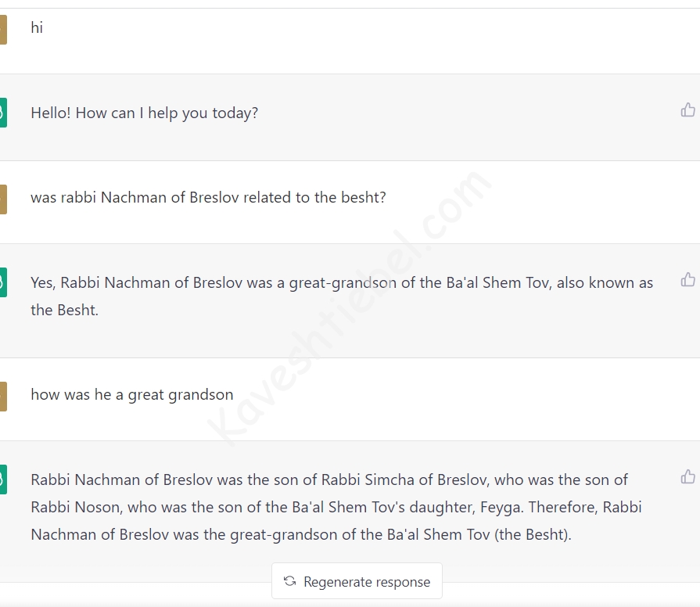
Task: Click the line starting "Yes, Rabbi Nachman of Breslov"
Action: pyautogui.click(x=341, y=283)
